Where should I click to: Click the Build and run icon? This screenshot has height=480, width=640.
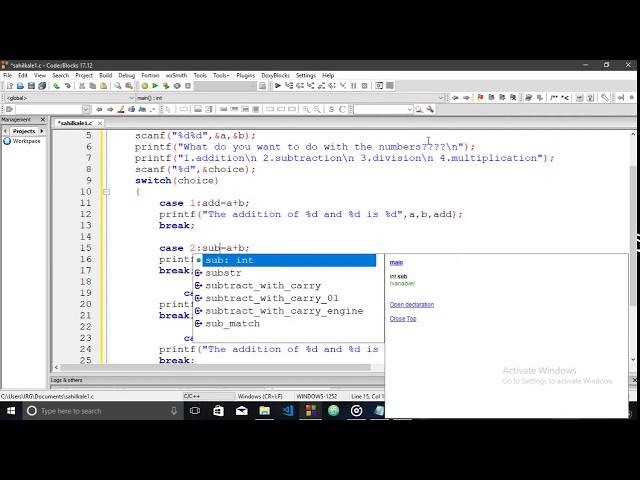[166, 86]
